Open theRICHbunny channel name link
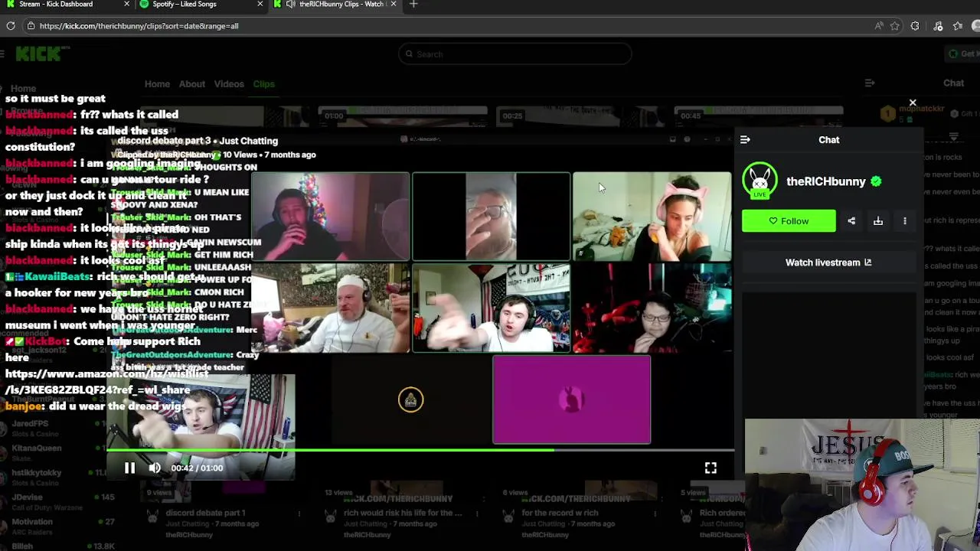 [x=825, y=181]
